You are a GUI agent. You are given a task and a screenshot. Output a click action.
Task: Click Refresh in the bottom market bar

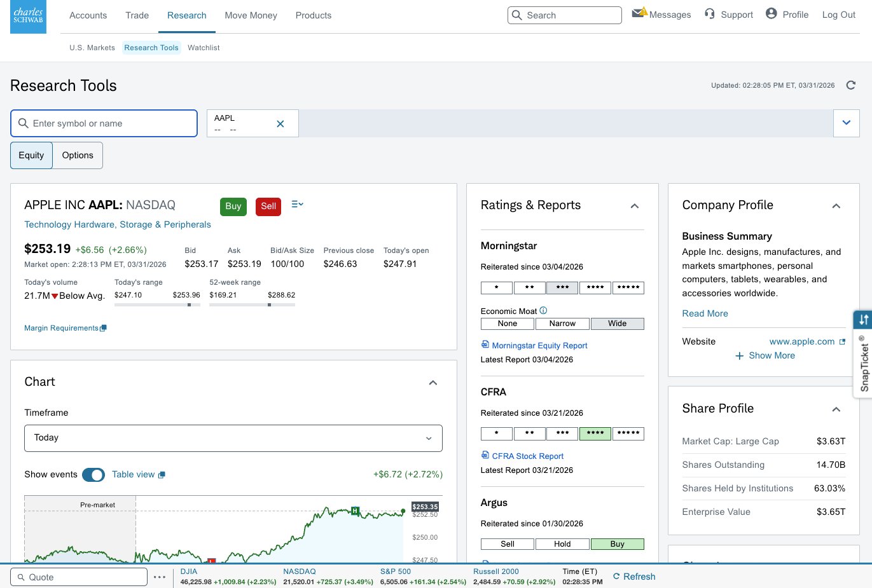[x=633, y=577]
